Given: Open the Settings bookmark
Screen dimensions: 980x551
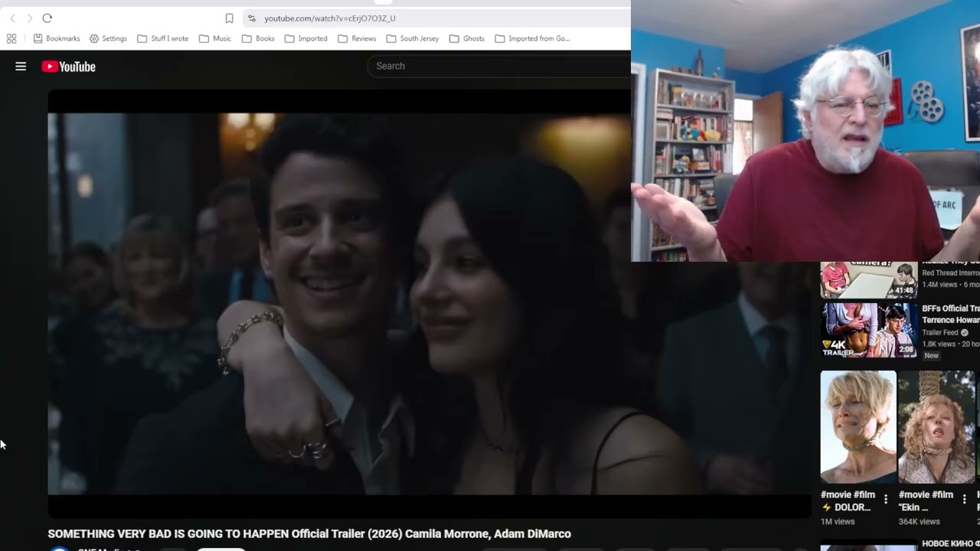Looking at the screenshot, I should point(108,38).
